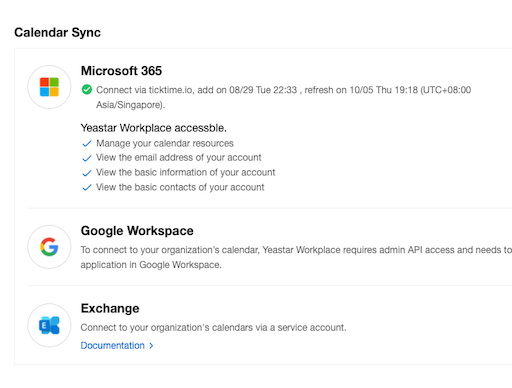Click the Exchange logo icon
The width and height of the screenshot is (512, 388).
coord(49,325)
